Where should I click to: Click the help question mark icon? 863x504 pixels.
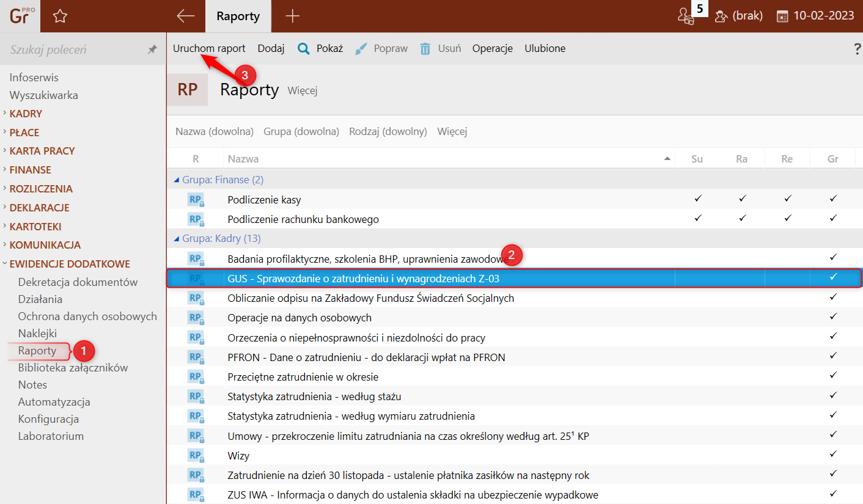click(x=857, y=49)
